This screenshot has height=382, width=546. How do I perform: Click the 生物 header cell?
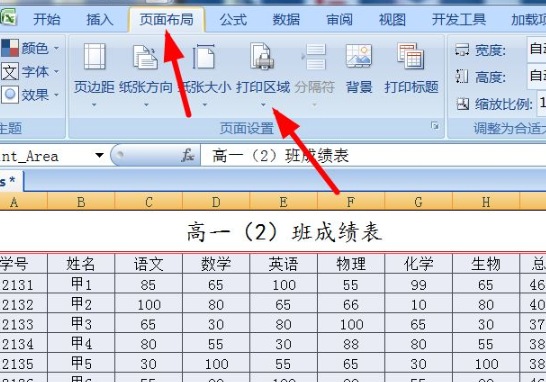point(486,264)
